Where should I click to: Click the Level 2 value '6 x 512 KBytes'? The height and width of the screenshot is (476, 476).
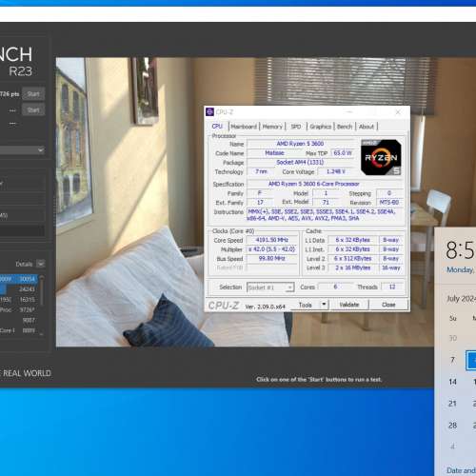tap(353, 258)
